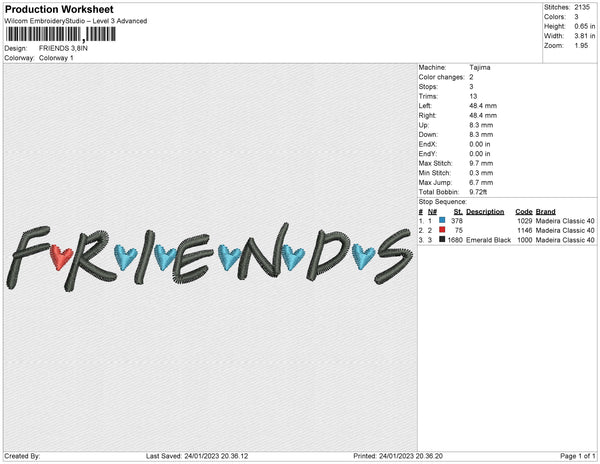Click the stitch count 75 in stop 2

[x=458, y=230]
